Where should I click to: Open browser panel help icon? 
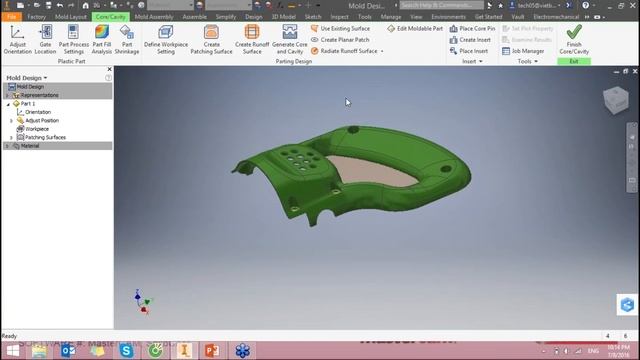click(x=108, y=78)
